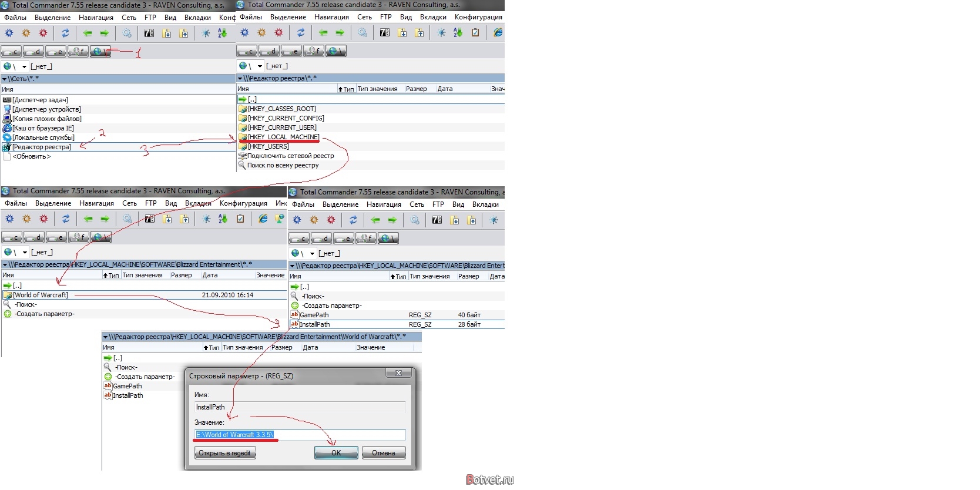Click the unpack files icon in \\Сеть window toolbar

pos(184,33)
